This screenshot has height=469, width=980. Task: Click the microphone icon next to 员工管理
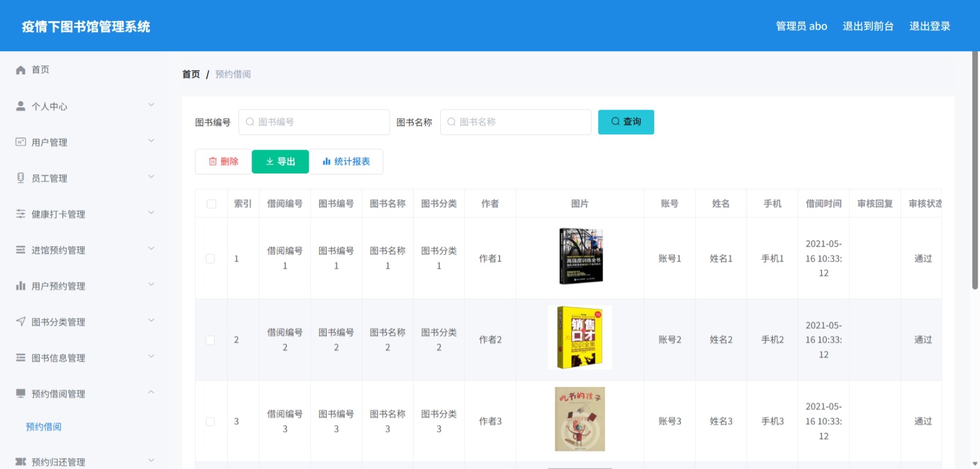point(21,178)
